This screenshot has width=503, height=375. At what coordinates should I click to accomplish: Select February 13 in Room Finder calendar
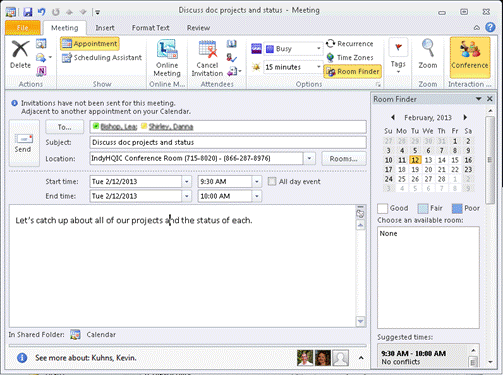click(428, 160)
